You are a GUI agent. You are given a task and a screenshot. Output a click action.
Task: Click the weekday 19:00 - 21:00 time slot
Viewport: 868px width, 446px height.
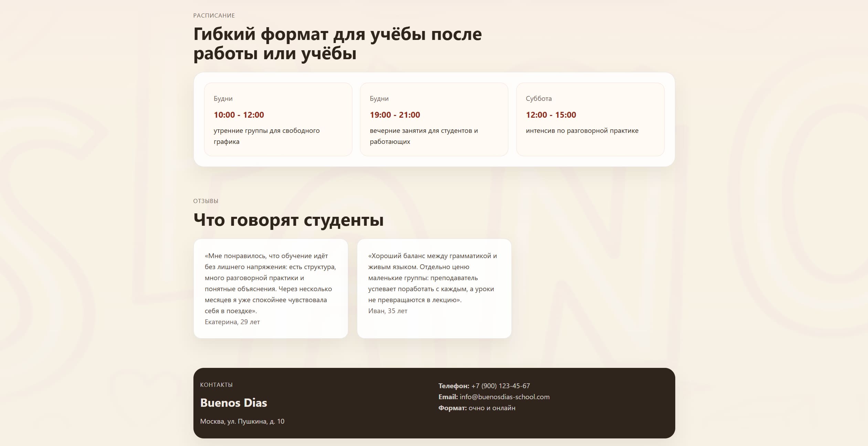tap(395, 115)
